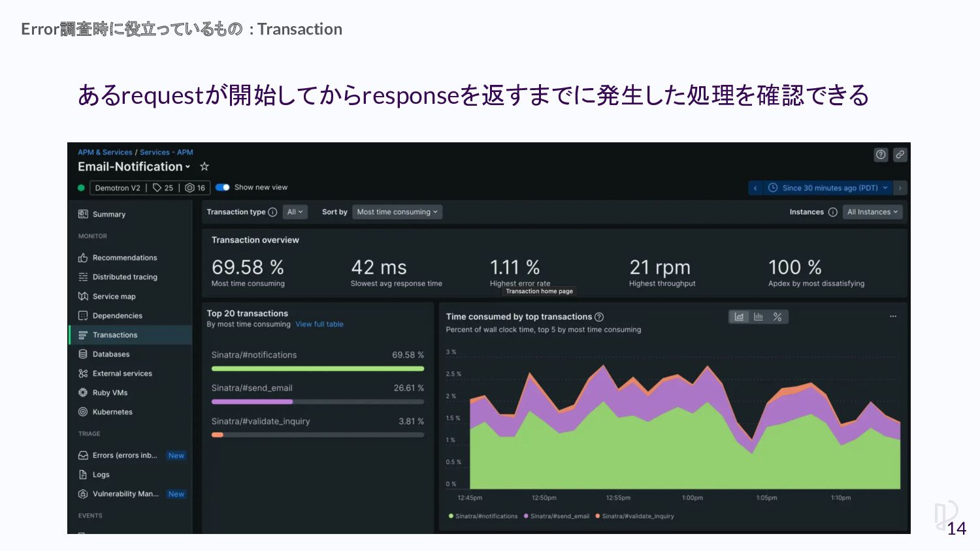This screenshot has height=551, width=980.
Task: Click the External services icon
Action: (x=83, y=373)
